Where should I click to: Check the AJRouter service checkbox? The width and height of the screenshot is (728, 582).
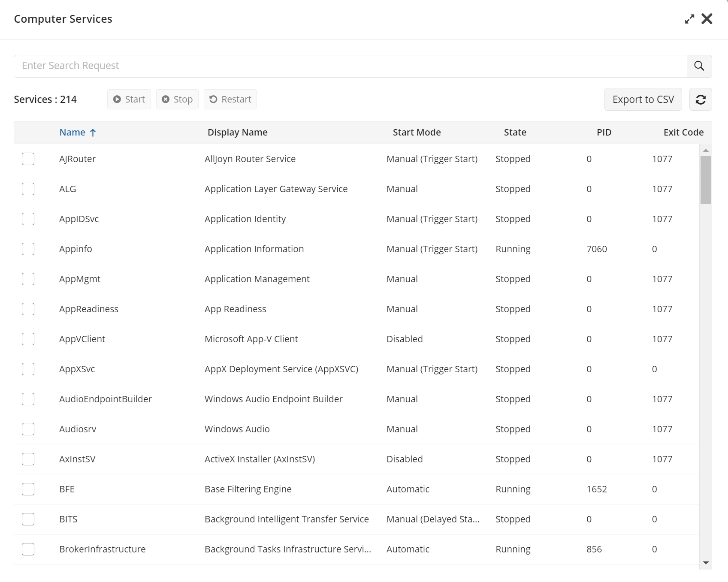coord(28,159)
